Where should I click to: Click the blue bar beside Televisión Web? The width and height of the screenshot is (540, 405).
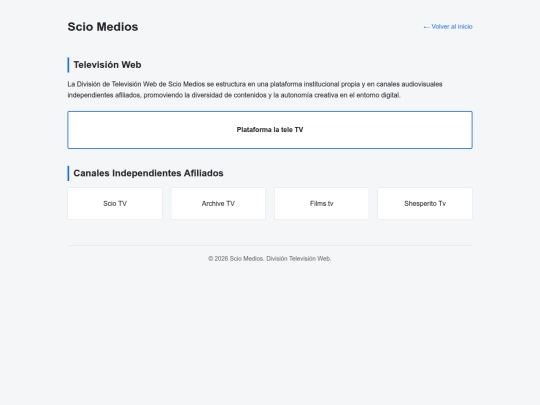click(68, 65)
